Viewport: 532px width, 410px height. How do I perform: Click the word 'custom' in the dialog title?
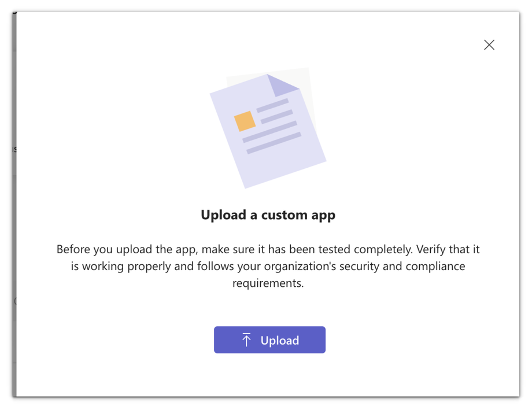point(283,215)
